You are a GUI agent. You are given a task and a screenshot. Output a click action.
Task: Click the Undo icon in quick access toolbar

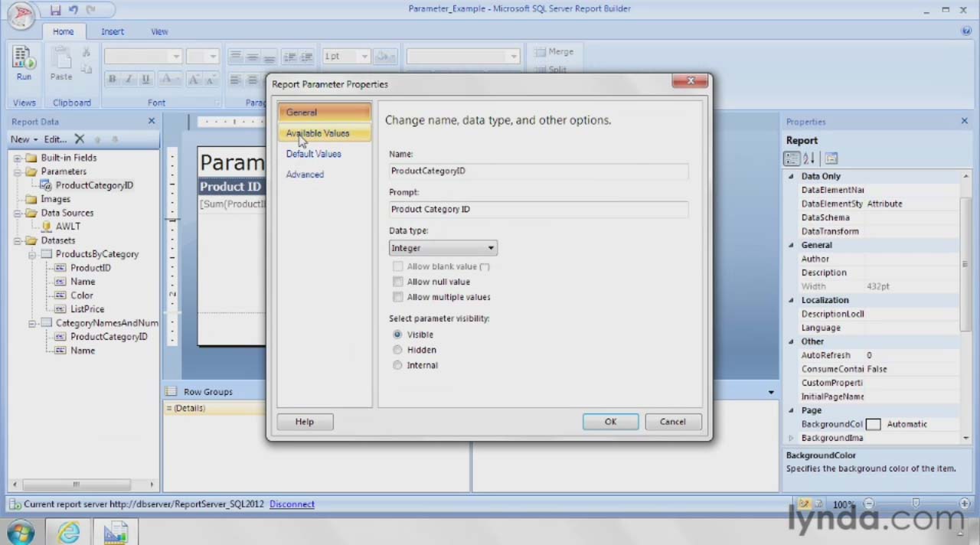pos(73,10)
